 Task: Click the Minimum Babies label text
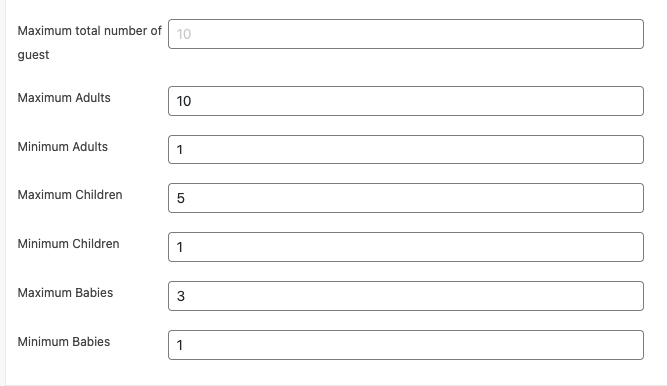pyautogui.click(x=63, y=342)
